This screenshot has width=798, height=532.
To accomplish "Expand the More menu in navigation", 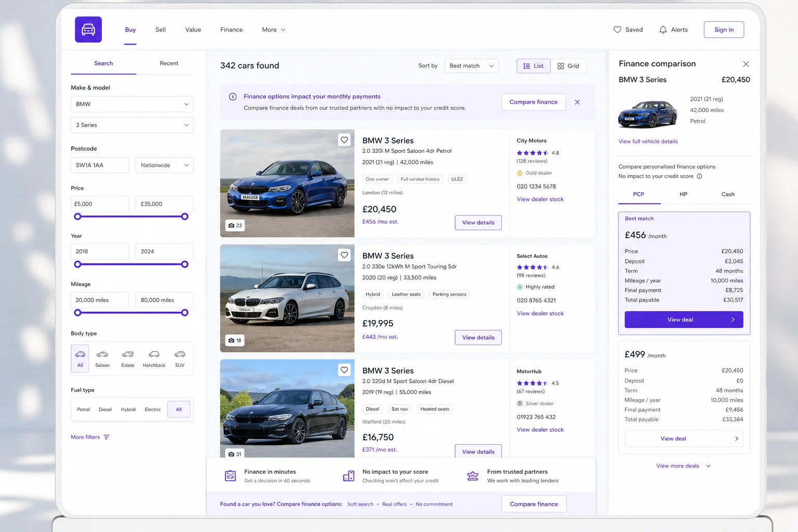I will (x=274, y=30).
